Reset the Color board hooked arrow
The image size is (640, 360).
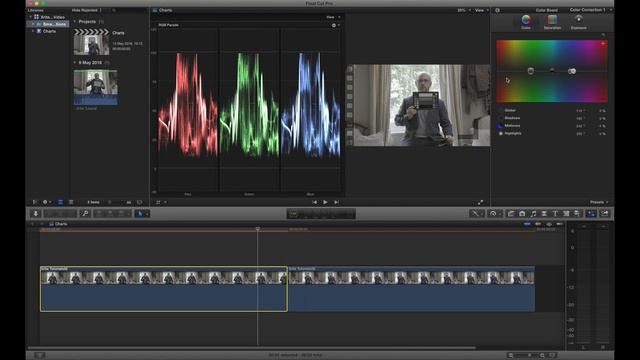tap(604, 35)
